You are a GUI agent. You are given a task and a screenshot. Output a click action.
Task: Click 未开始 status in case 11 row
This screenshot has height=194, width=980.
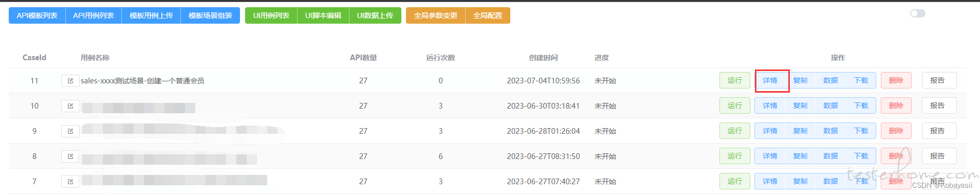[x=605, y=81]
